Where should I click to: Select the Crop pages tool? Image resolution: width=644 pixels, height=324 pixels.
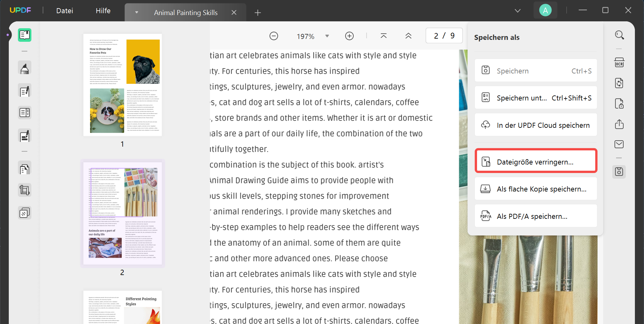(x=25, y=190)
